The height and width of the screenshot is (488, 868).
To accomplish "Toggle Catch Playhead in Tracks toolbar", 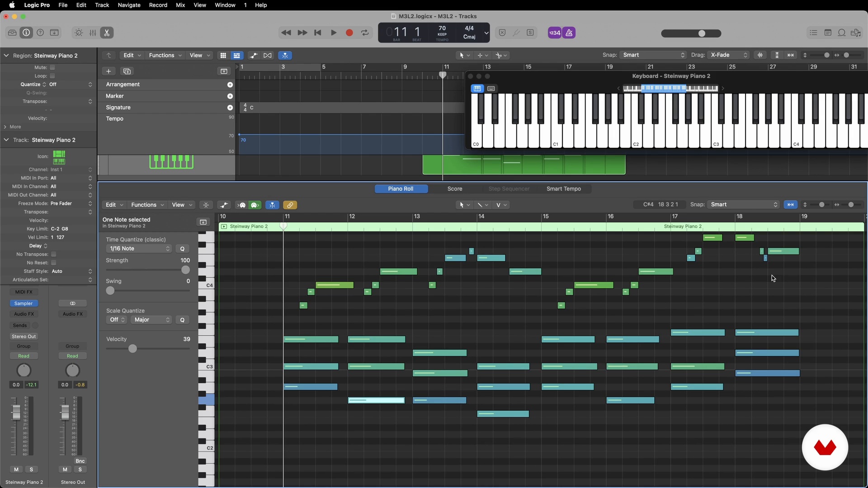I will (x=285, y=55).
